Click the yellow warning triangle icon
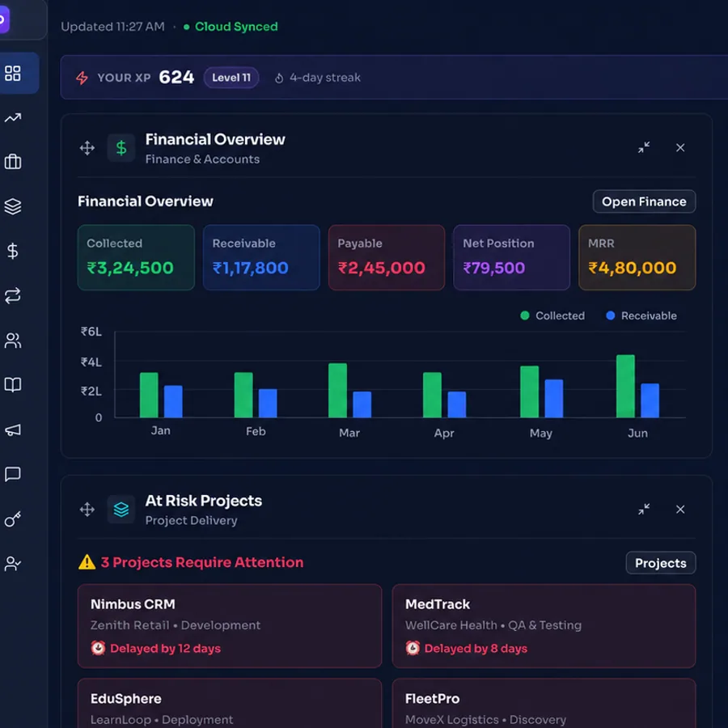The image size is (728, 728). (87, 562)
